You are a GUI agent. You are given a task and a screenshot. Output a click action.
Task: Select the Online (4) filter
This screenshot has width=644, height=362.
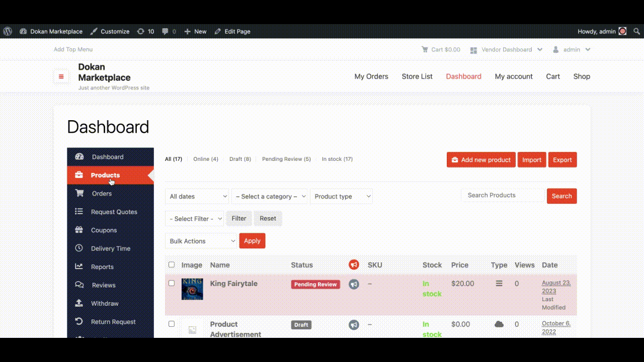206,159
